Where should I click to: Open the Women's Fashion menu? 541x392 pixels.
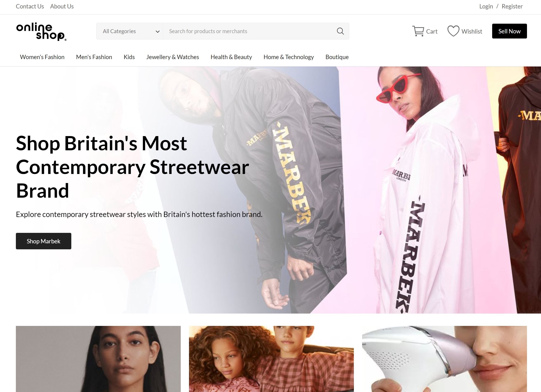pyautogui.click(x=42, y=57)
